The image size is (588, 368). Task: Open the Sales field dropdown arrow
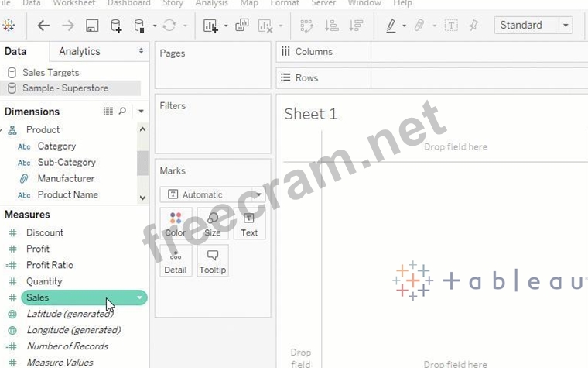139,297
